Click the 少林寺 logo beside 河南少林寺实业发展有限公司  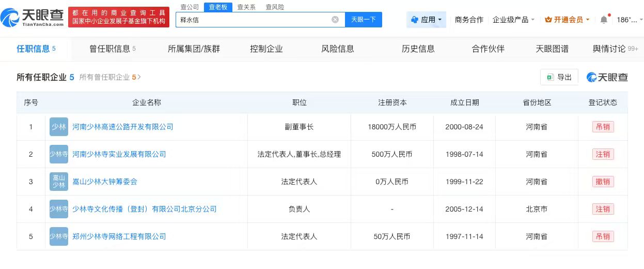click(59, 154)
